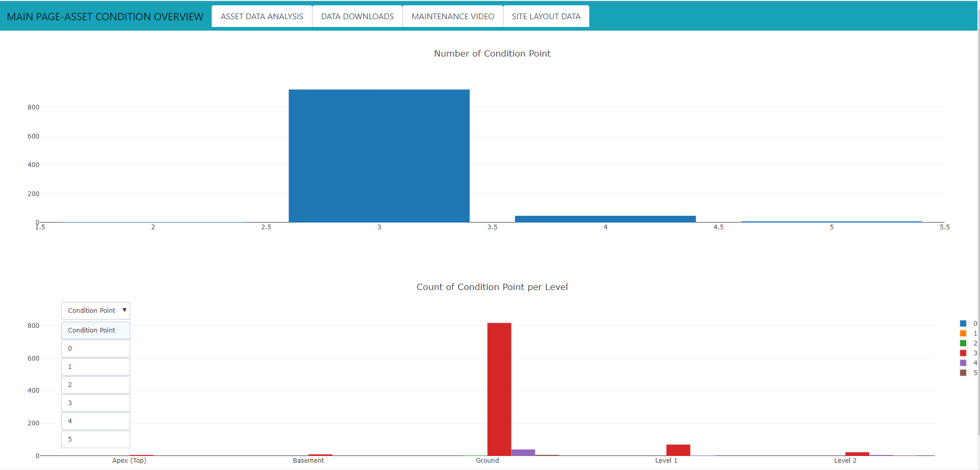Viewport: 980px width, 470px height.
Task: Select option 3 from the Condition Point list
Action: [95, 403]
